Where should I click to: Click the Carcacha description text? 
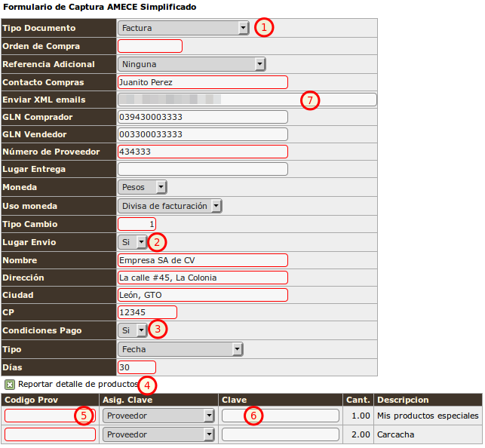coord(395,434)
